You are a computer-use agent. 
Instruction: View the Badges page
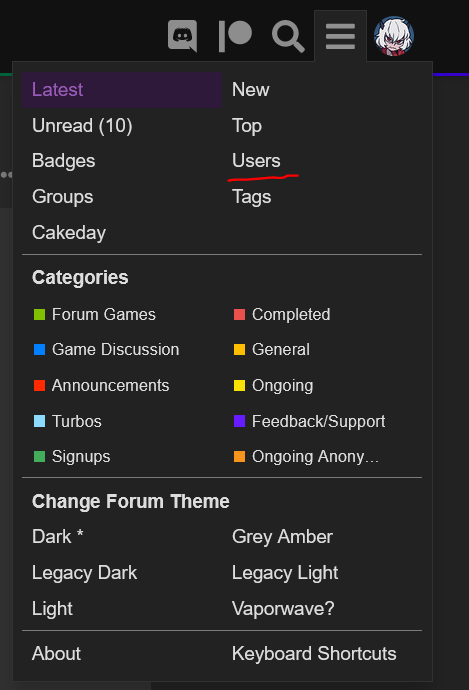64,161
